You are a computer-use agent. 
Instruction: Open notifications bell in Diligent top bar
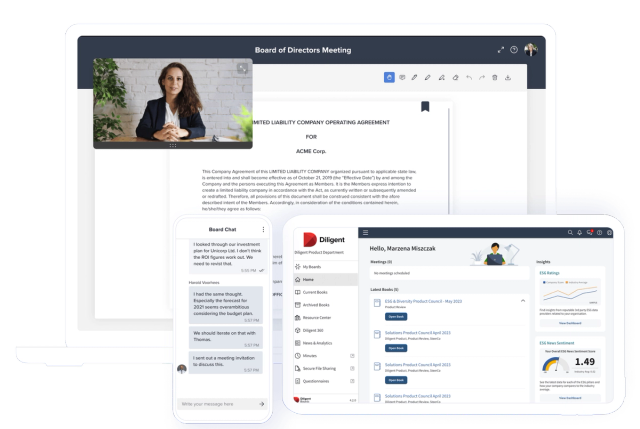(580, 233)
